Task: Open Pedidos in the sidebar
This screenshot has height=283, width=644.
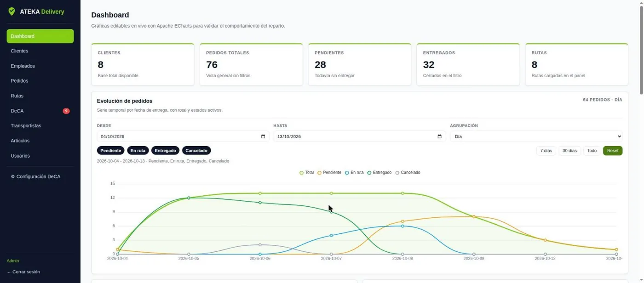Action: click(40, 81)
